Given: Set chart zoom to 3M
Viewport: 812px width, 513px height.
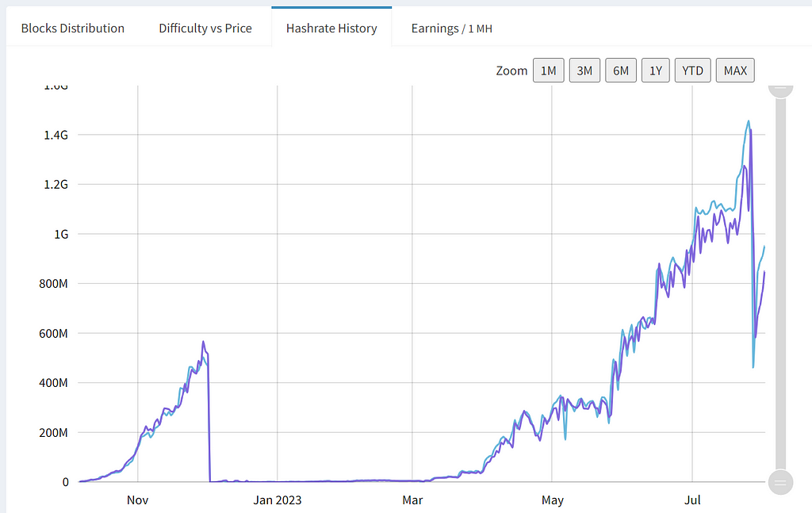Looking at the screenshot, I should pyautogui.click(x=584, y=71).
